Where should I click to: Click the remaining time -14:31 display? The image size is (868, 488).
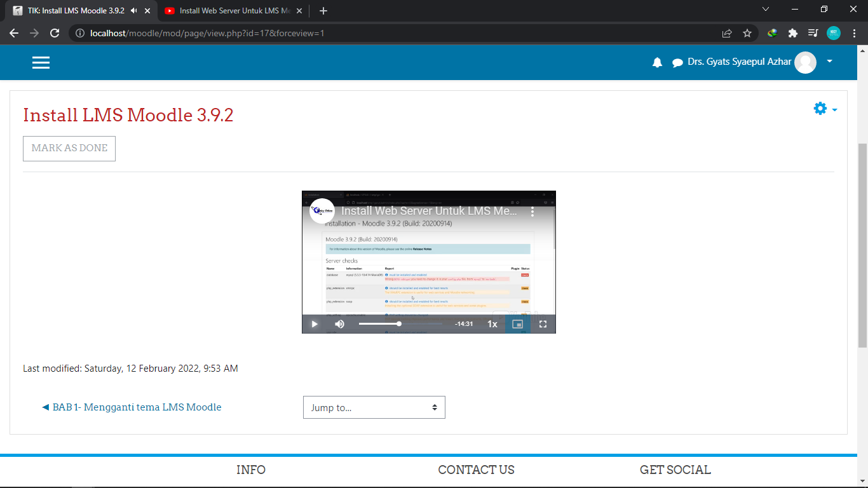click(464, 324)
